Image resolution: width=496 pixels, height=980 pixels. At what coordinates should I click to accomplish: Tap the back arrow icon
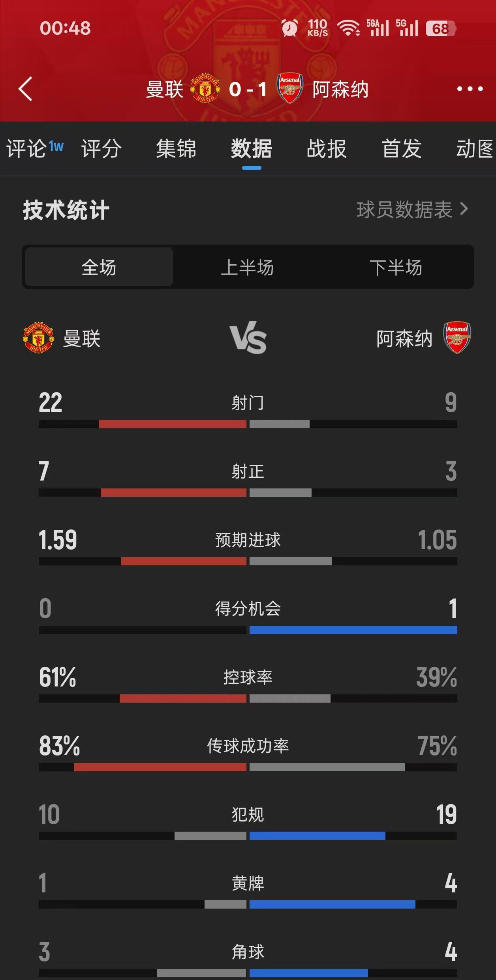click(x=25, y=89)
